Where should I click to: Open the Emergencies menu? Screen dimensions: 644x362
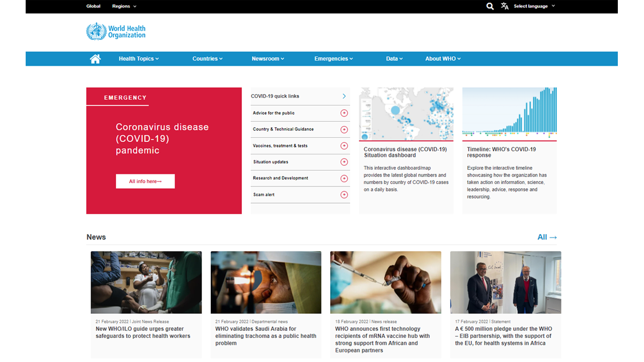[x=334, y=59]
